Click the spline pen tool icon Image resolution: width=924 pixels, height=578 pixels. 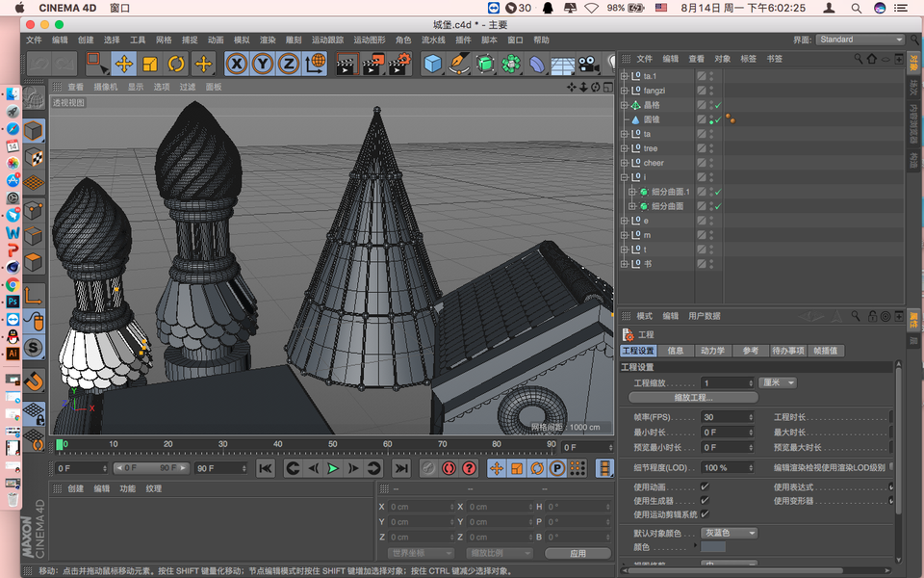point(459,64)
